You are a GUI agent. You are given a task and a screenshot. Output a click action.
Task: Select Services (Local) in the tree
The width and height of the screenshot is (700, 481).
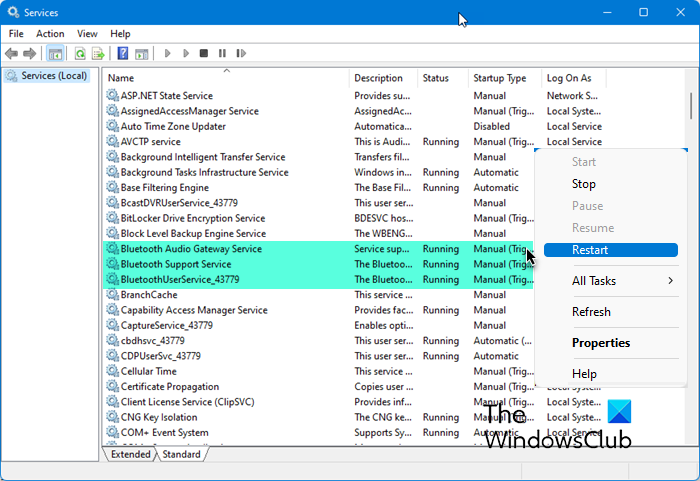tap(48, 76)
